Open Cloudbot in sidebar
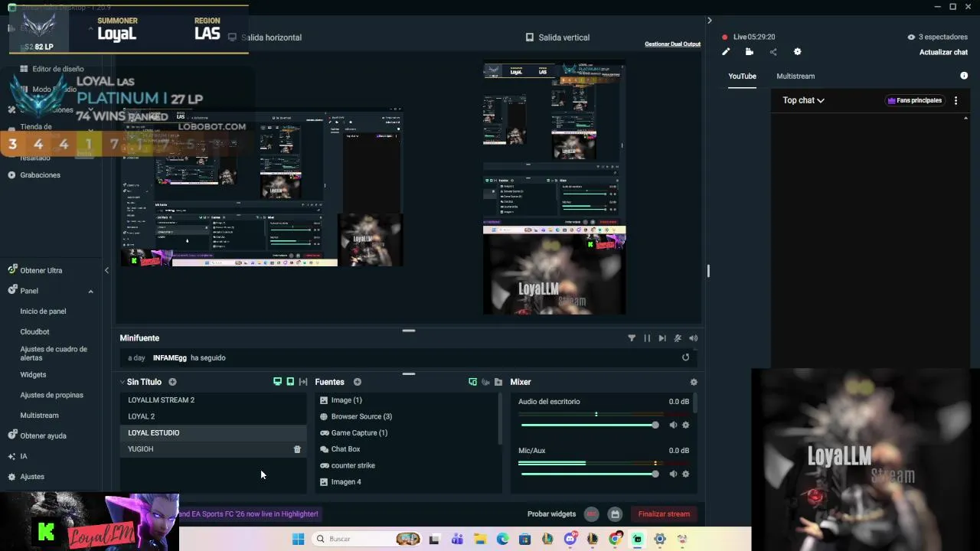Screen dimensions: 980x551 [34, 332]
